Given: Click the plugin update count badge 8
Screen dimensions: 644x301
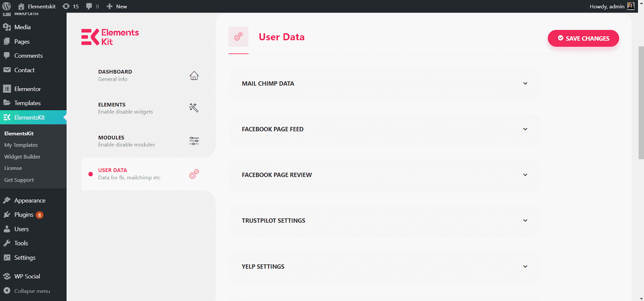Looking at the screenshot, I should pos(39,215).
